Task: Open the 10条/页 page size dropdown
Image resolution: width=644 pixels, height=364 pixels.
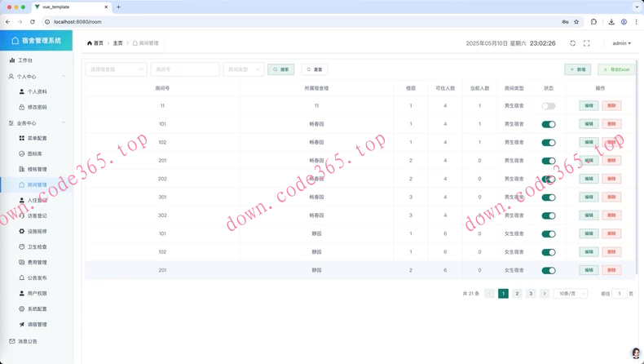Action: click(570, 293)
